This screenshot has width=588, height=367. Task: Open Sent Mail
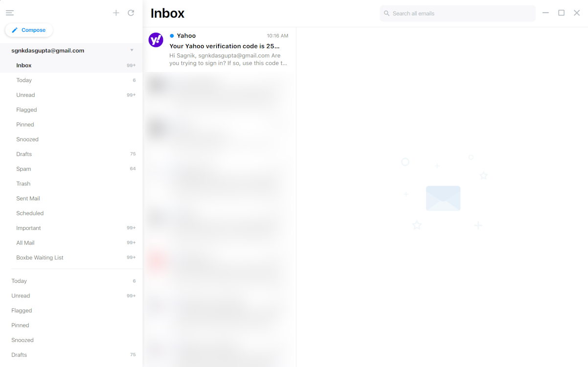28,198
